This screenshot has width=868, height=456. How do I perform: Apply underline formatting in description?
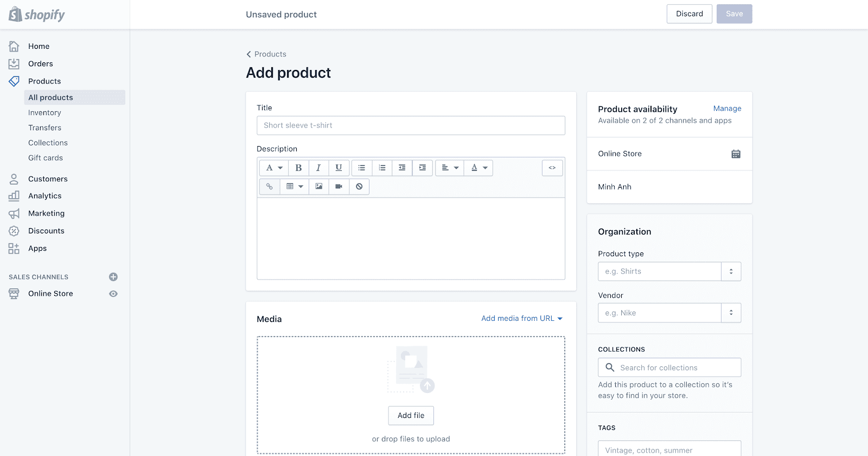(339, 168)
